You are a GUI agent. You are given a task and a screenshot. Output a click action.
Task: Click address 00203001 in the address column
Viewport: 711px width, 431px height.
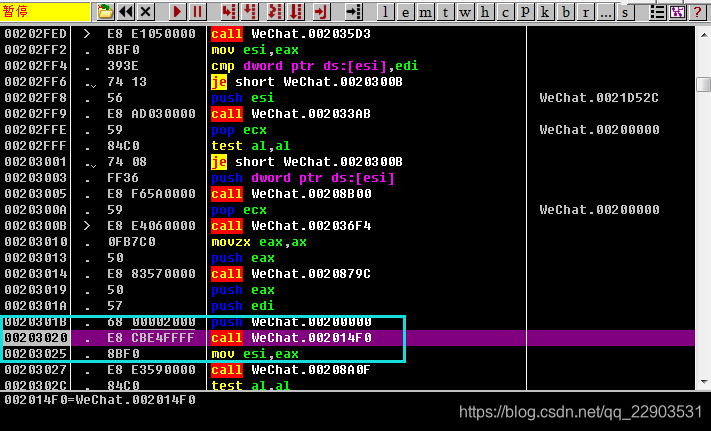pyautogui.click(x=36, y=162)
